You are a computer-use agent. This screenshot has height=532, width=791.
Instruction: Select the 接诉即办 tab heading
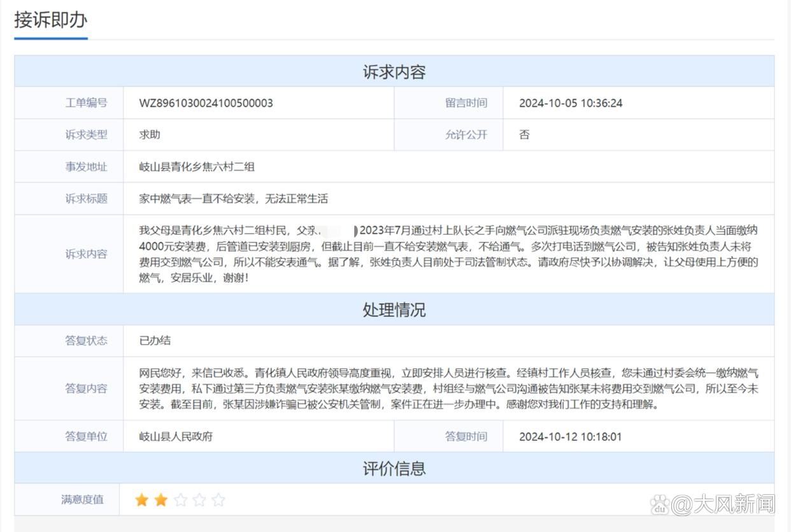tap(51, 20)
